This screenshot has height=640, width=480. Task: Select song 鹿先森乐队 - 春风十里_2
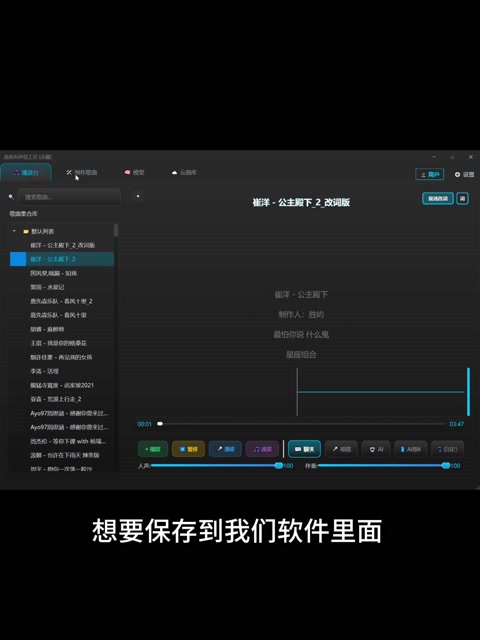point(61,301)
